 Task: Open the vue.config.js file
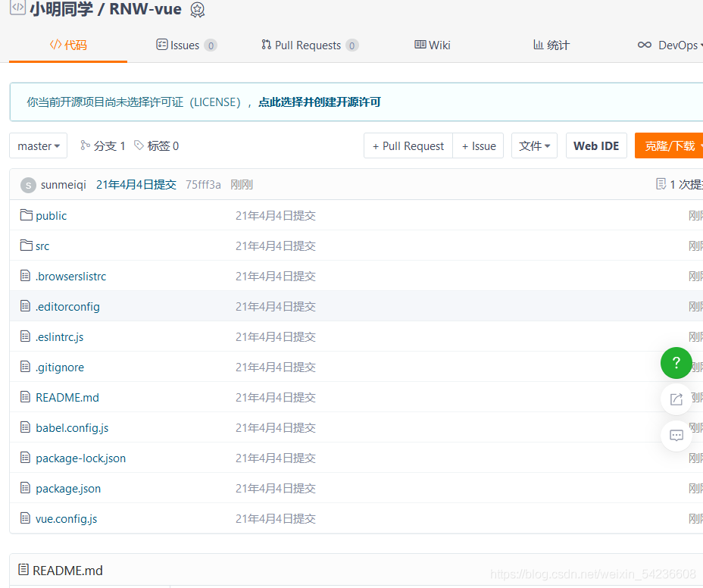(x=67, y=519)
